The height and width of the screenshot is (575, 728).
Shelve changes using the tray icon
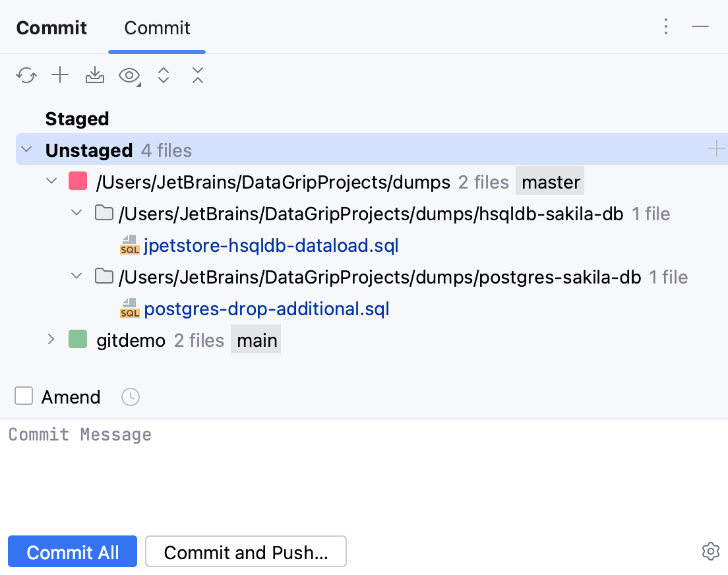(94, 75)
